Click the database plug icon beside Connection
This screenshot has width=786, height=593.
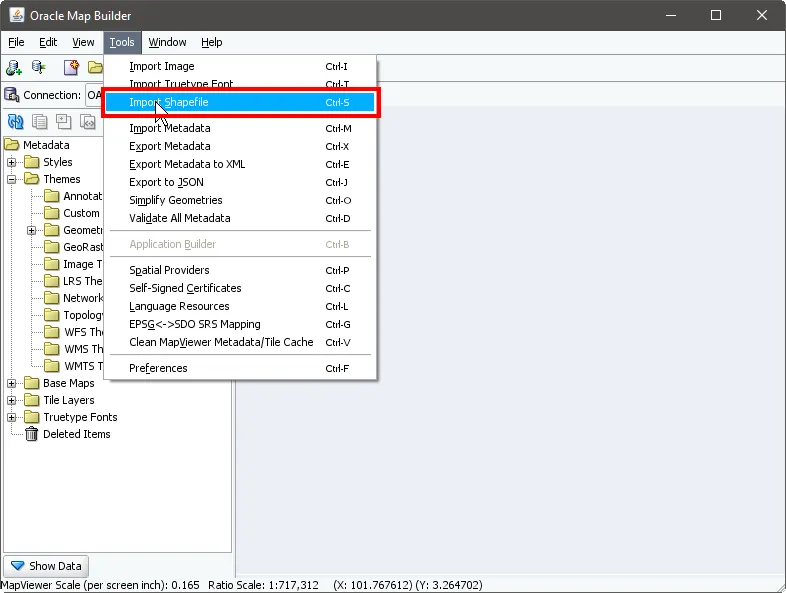click(x=12, y=95)
